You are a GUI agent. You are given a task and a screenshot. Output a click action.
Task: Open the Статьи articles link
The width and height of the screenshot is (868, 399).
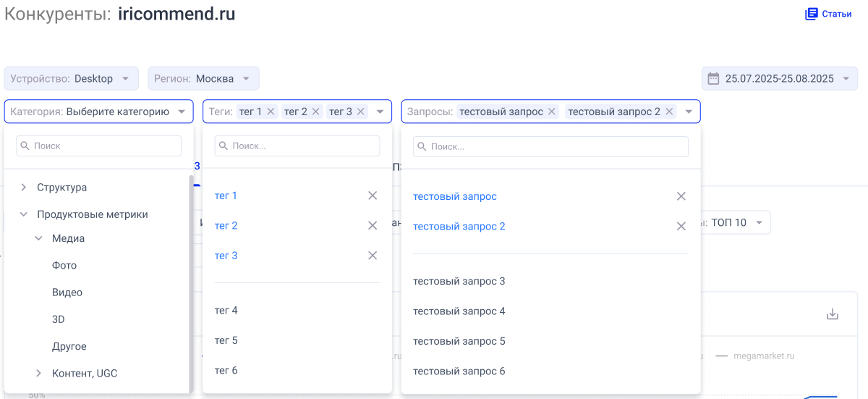(828, 14)
